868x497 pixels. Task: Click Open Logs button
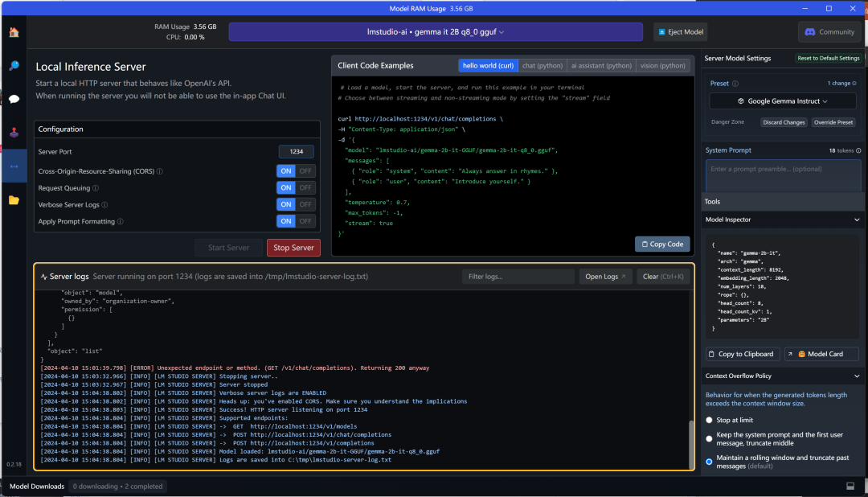coord(605,277)
